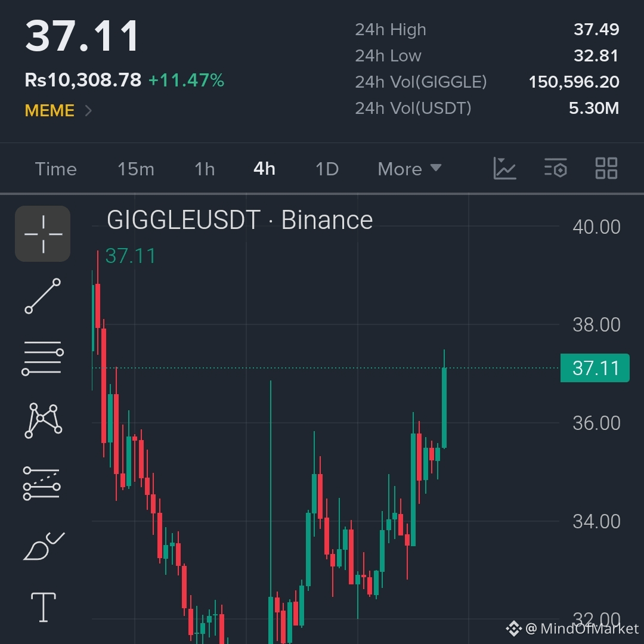Select the 4h interval tab
This screenshot has height=644, width=644.
pos(264,169)
